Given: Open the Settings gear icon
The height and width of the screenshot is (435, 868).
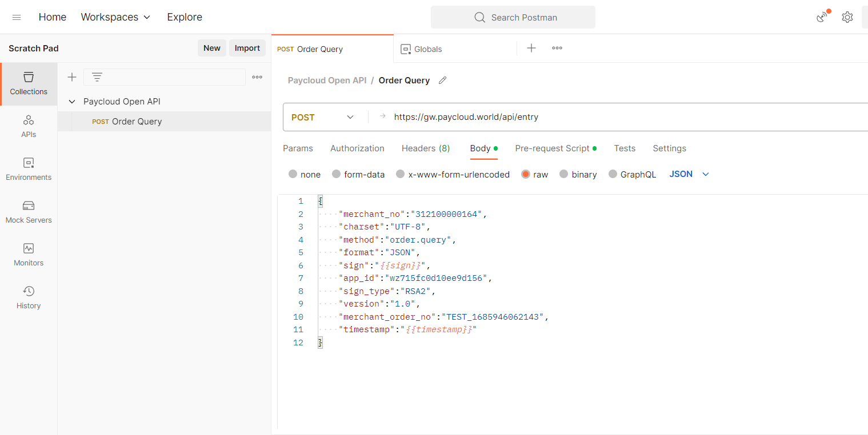Looking at the screenshot, I should [x=847, y=17].
